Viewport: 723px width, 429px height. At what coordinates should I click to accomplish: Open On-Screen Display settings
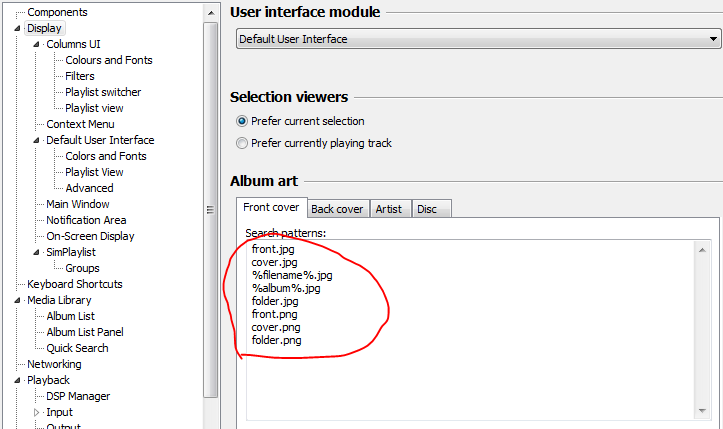point(90,236)
